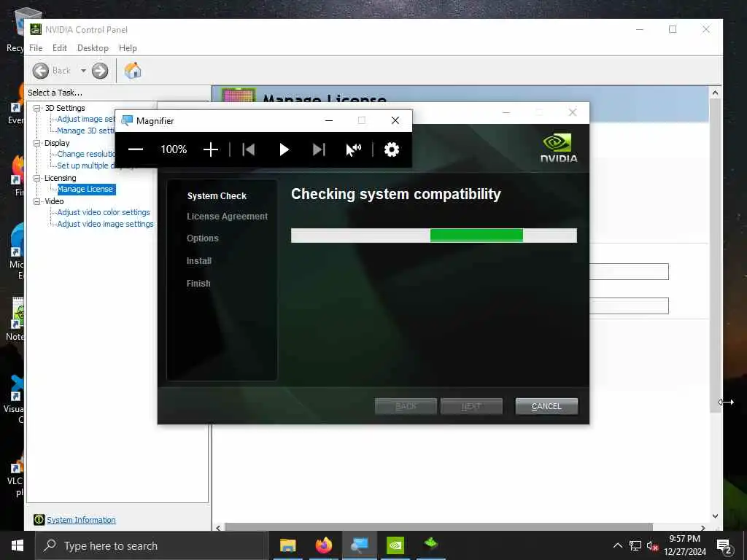Click Magnifier zoom in plus button
The height and width of the screenshot is (560, 747).
coord(211,149)
